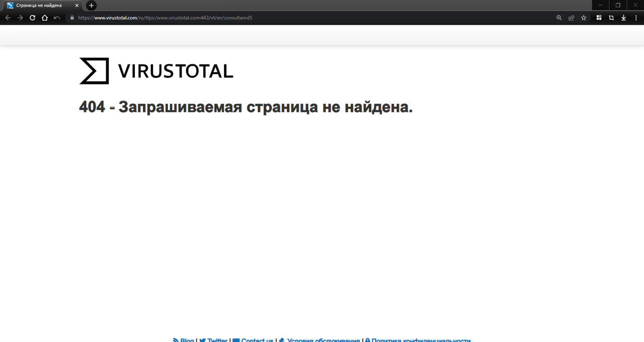Open the browser home page

click(45, 18)
